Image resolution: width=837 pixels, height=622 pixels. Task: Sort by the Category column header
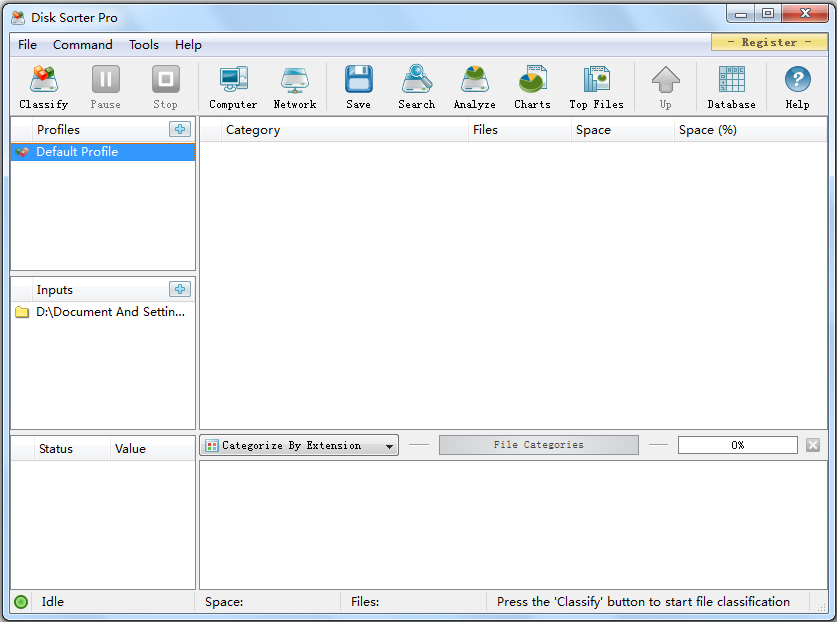coord(345,130)
